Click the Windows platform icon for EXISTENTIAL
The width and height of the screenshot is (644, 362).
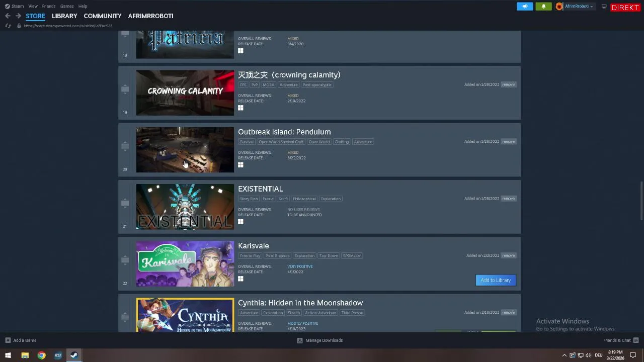240,222
